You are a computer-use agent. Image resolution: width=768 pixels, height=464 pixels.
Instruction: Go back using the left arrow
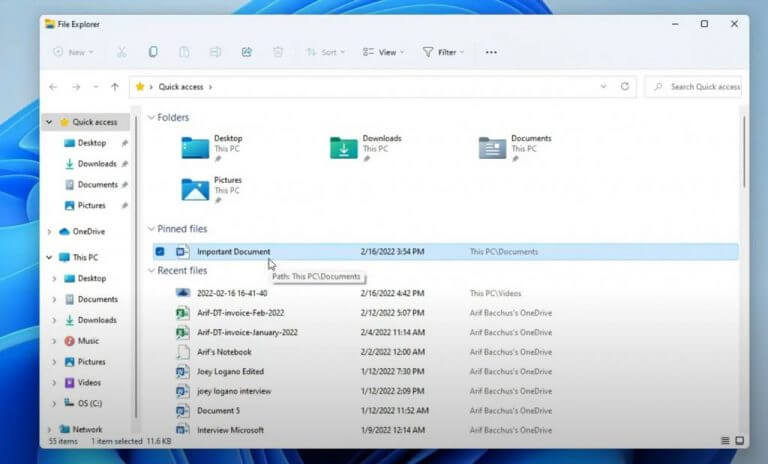(53, 87)
